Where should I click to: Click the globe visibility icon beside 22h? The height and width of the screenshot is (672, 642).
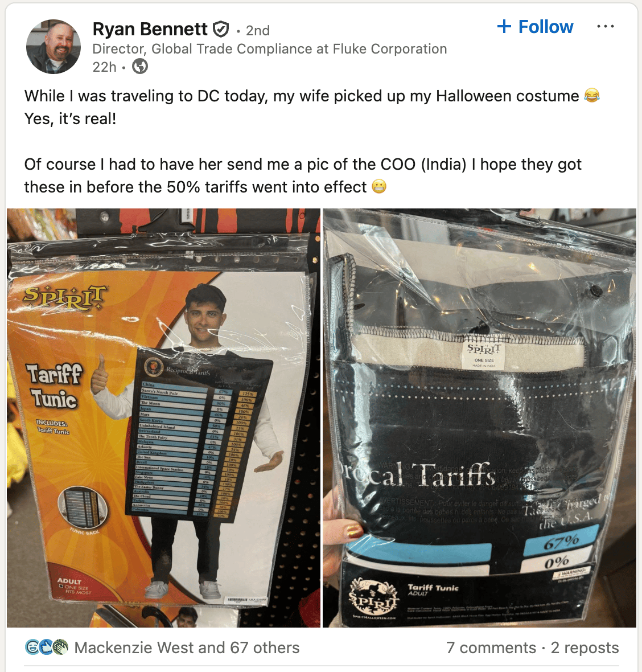(x=140, y=67)
